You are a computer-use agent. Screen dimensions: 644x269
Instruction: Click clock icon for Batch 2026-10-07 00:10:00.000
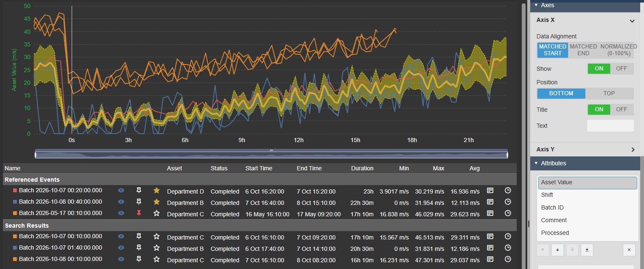(x=508, y=237)
